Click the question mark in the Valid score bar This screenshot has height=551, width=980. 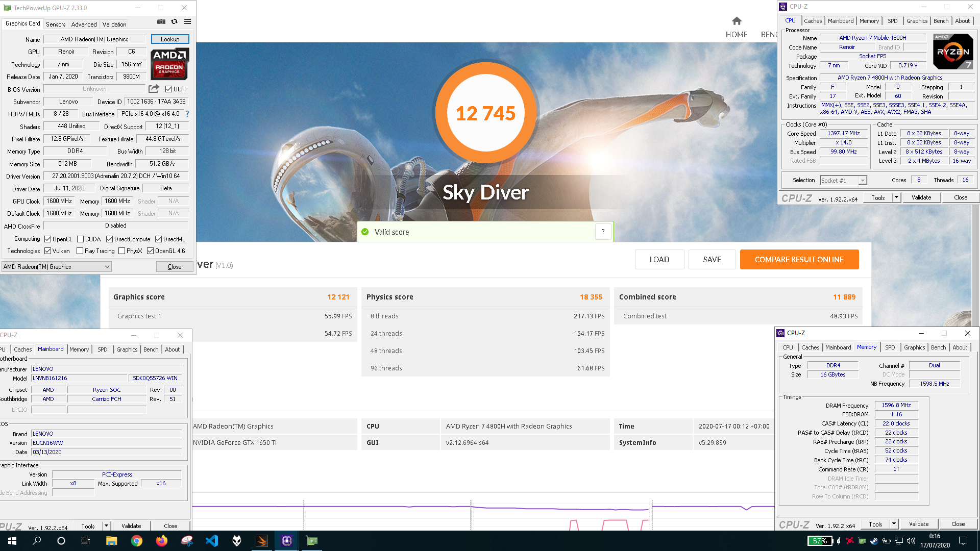pos(603,232)
